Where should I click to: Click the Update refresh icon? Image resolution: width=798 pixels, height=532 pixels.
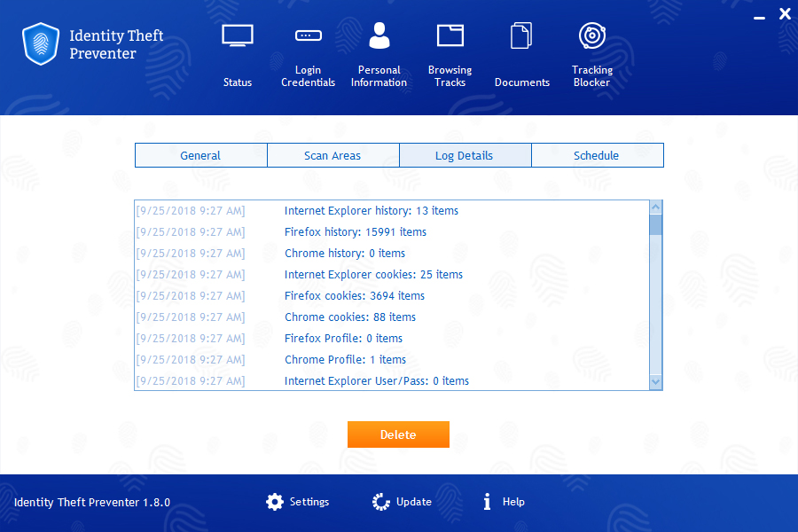point(379,501)
